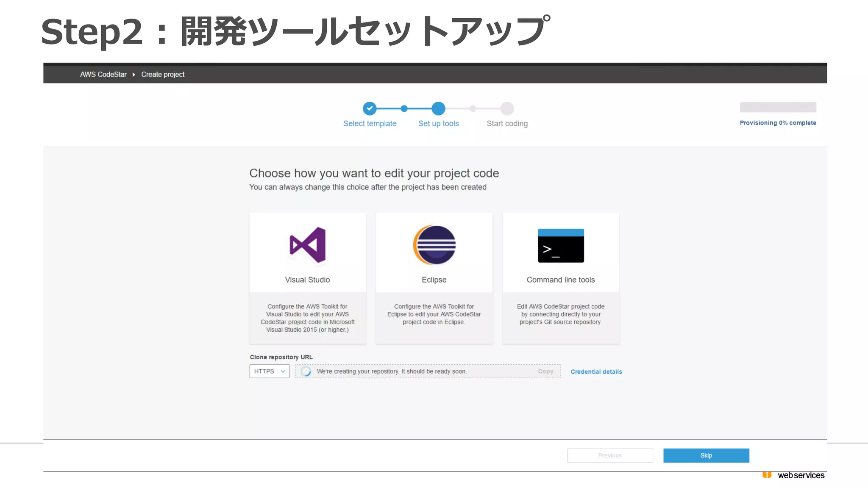This screenshot has width=868, height=488.
Task: Select the Visual Studio logo icon
Action: (308, 245)
